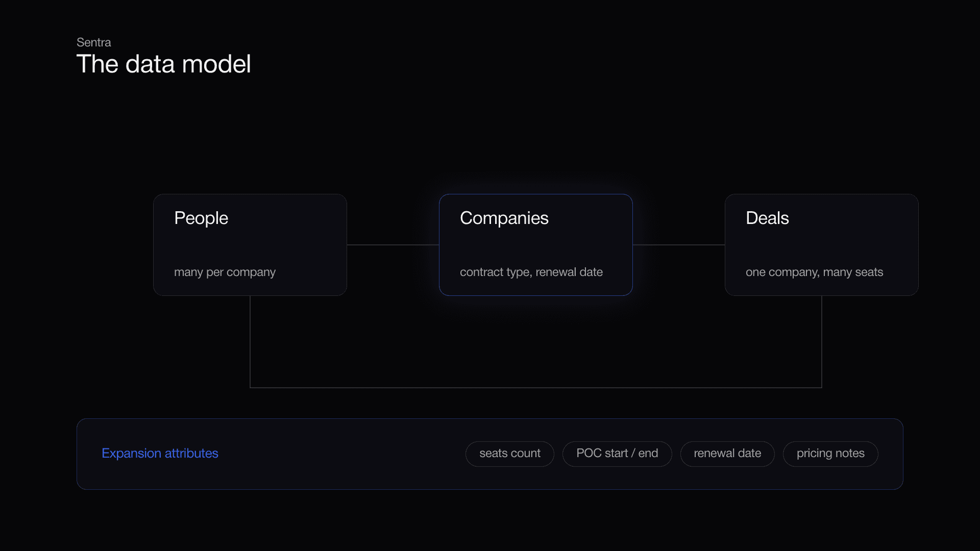
Task: Click the Deals heading text
Action: [767, 218]
